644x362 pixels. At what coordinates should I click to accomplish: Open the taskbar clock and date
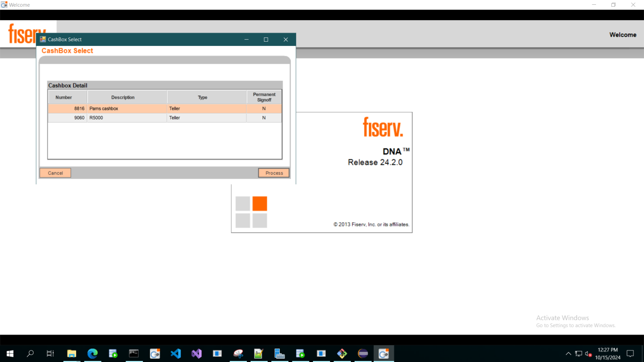(x=608, y=354)
